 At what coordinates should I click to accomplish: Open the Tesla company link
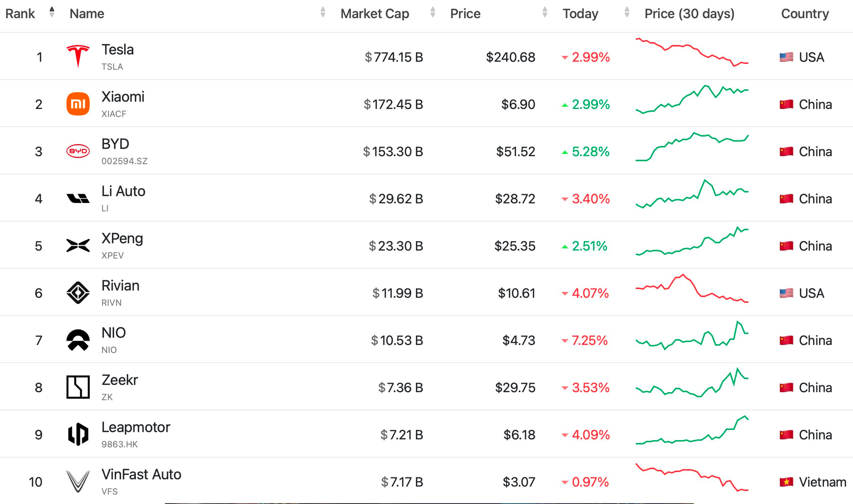117,49
